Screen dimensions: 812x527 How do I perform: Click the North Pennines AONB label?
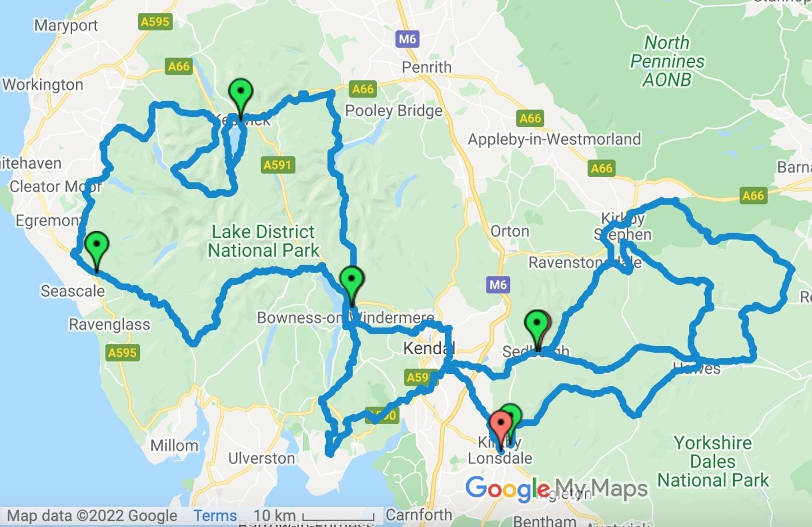point(667,61)
